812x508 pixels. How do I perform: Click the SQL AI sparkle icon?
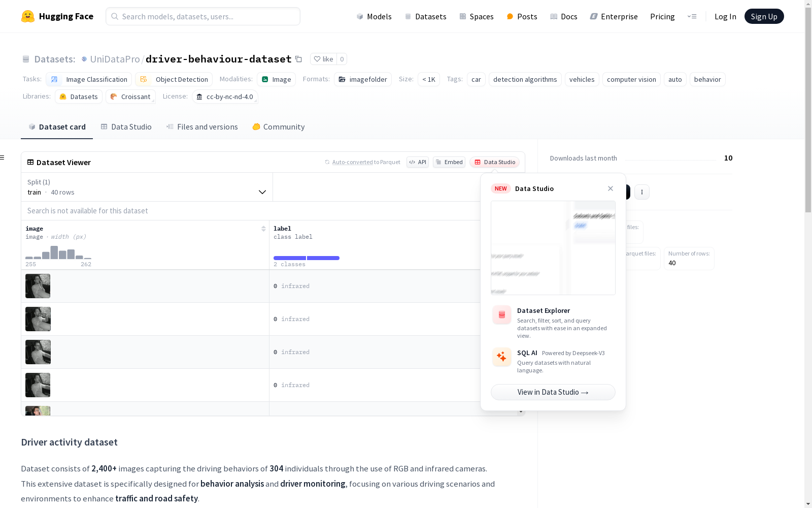501,357
